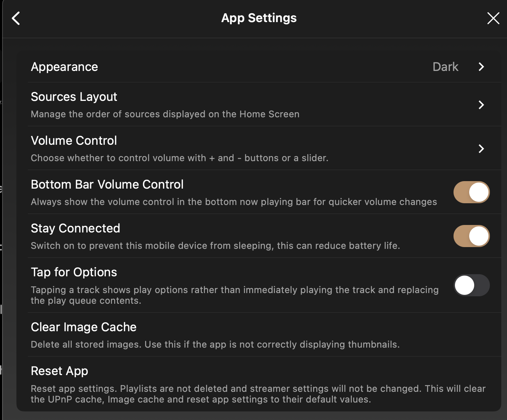This screenshot has width=507, height=420.
Task: Disable the Bottom Bar Volume Control switch
Action: (471, 192)
